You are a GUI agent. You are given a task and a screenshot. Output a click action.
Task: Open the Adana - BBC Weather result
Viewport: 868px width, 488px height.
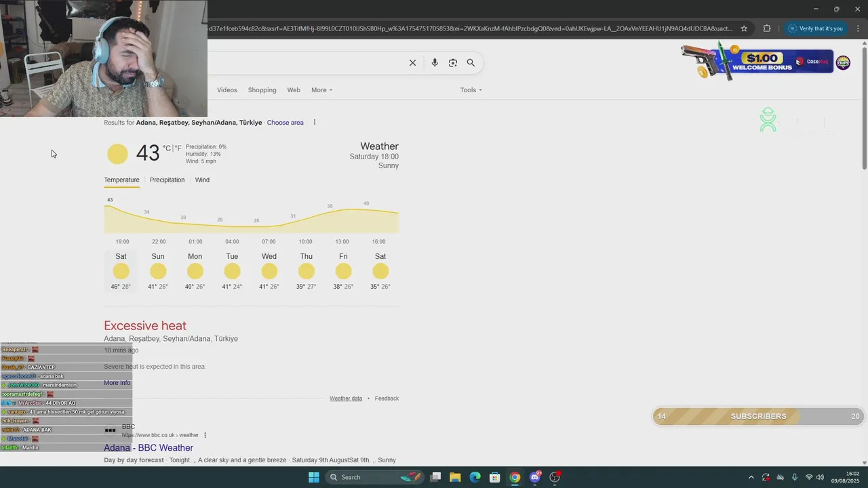pyautogui.click(x=149, y=448)
